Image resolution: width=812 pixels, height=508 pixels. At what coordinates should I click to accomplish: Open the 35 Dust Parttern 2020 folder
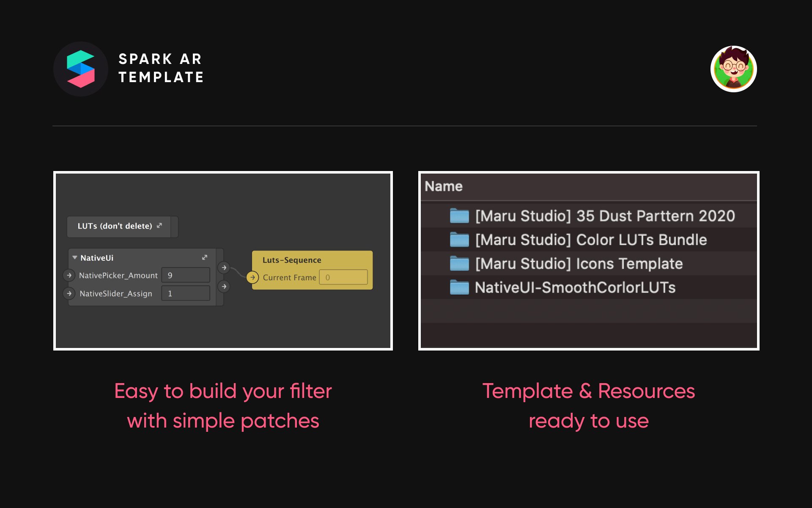[605, 216]
